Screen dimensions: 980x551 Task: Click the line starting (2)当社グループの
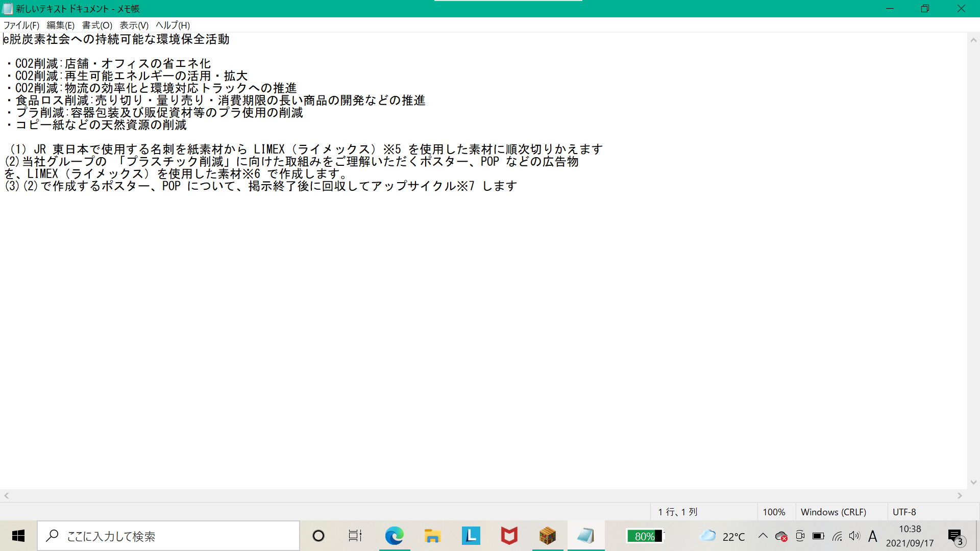click(291, 162)
